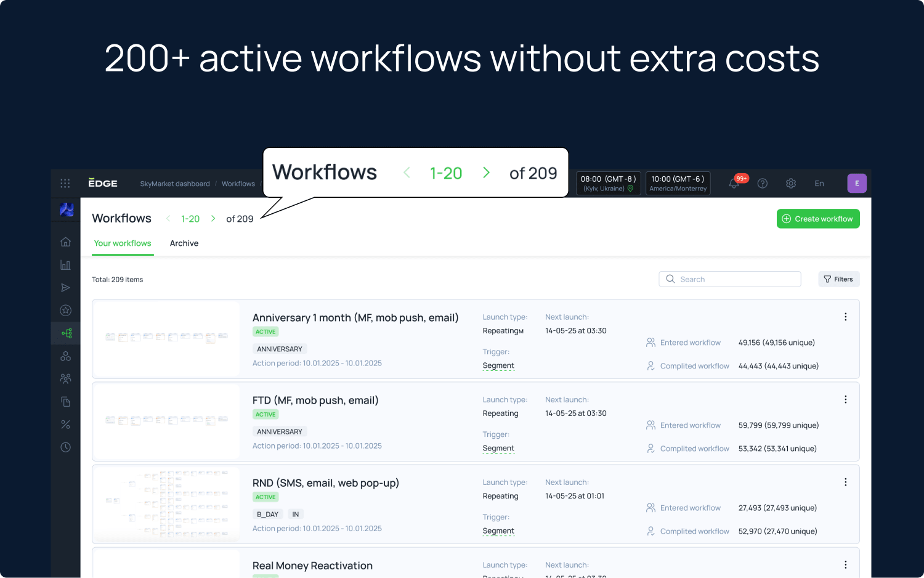Click Segment trigger of FTD workflow

[x=498, y=448]
